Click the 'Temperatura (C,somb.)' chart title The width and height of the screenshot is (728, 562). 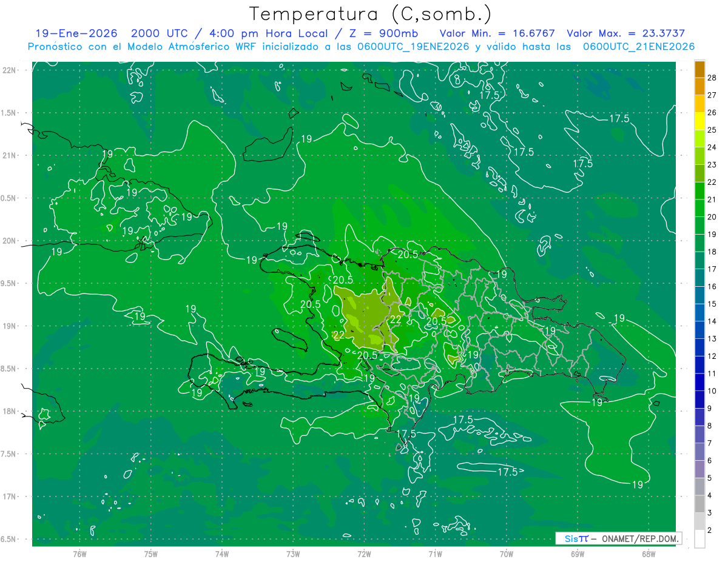click(x=371, y=14)
